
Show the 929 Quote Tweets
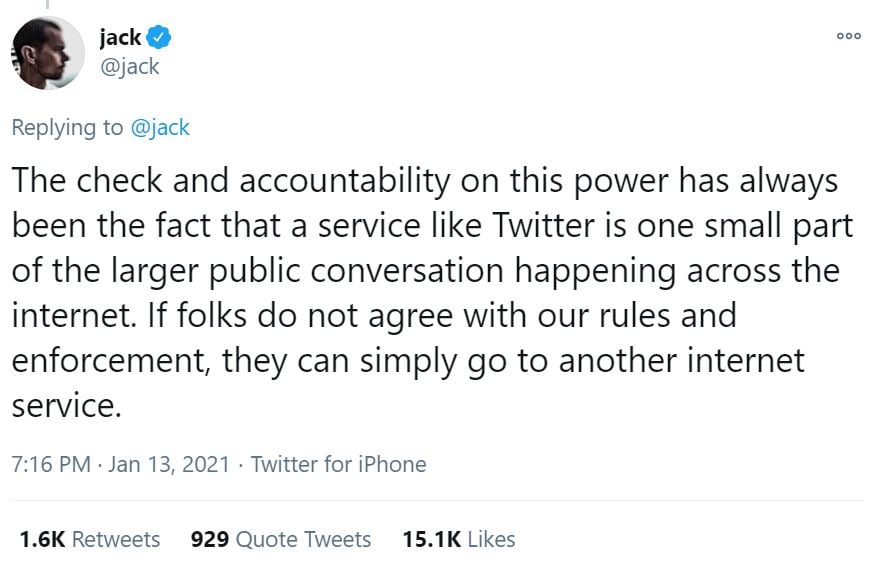pos(280,539)
